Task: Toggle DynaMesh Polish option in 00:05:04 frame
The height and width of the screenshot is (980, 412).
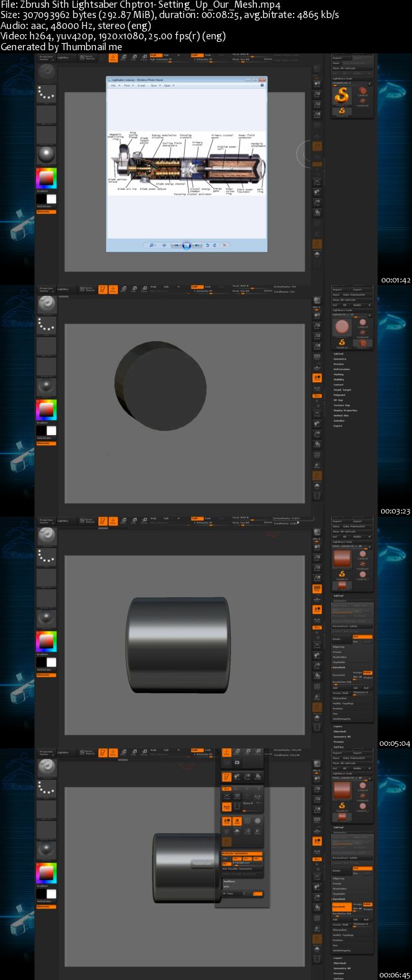Action: point(368,672)
